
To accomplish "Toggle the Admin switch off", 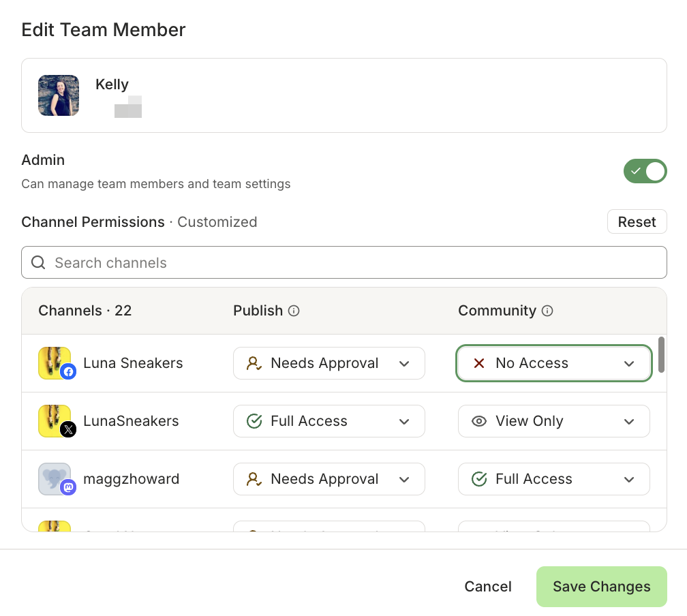I will coord(645,171).
